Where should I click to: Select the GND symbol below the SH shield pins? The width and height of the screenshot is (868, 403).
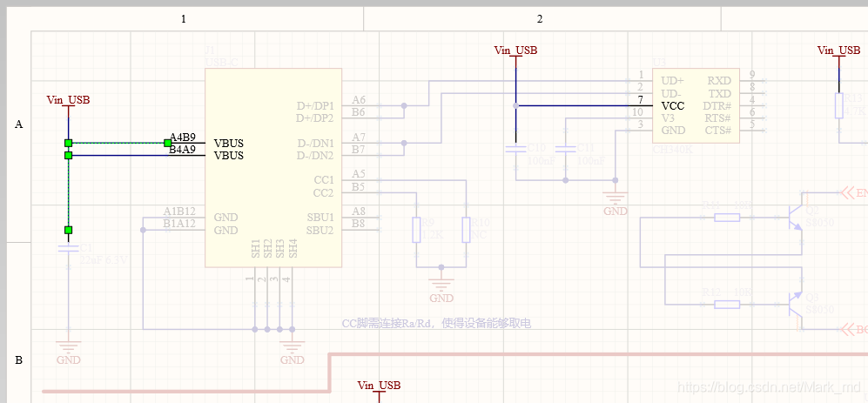(x=292, y=352)
